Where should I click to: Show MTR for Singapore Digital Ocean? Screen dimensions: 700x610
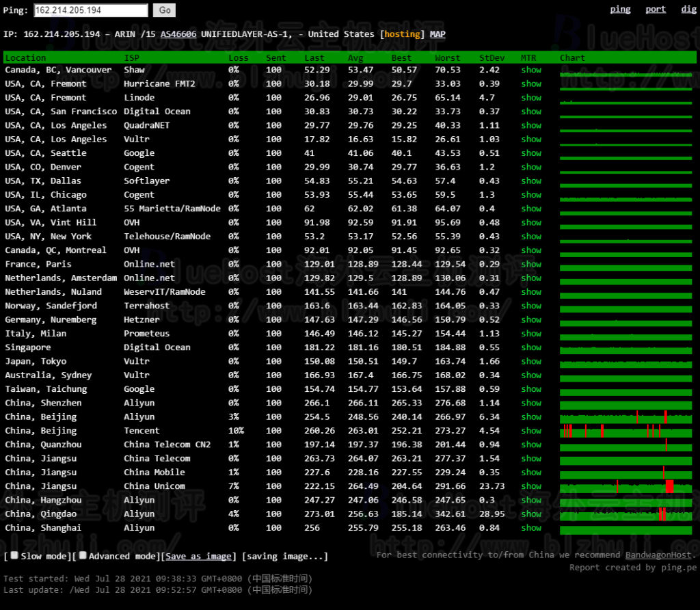pos(530,347)
